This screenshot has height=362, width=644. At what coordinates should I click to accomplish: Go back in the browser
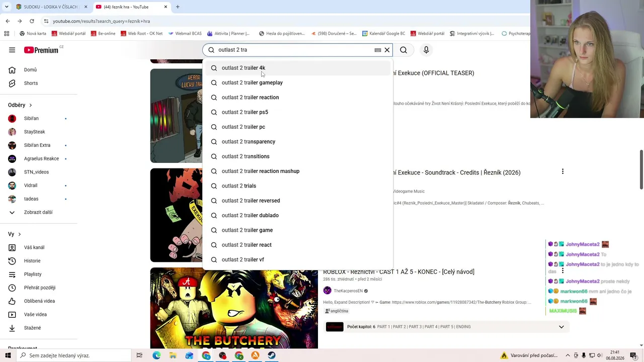pyautogui.click(x=8, y=21)
